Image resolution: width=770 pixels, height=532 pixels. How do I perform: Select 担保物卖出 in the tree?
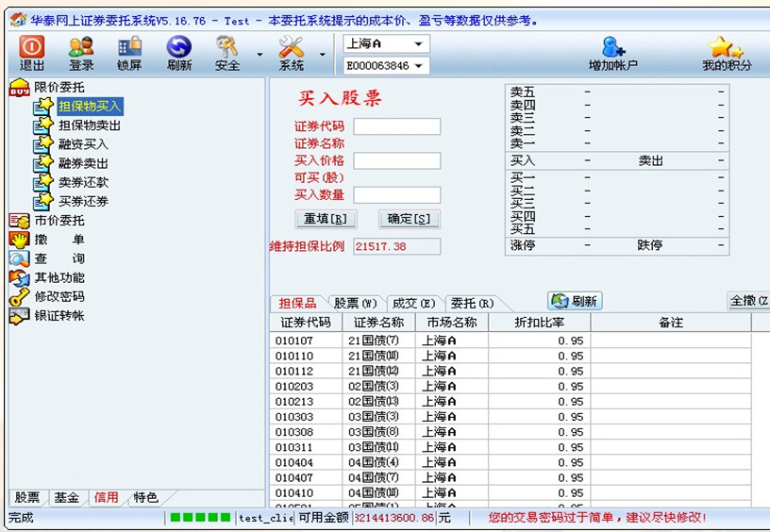90,125
